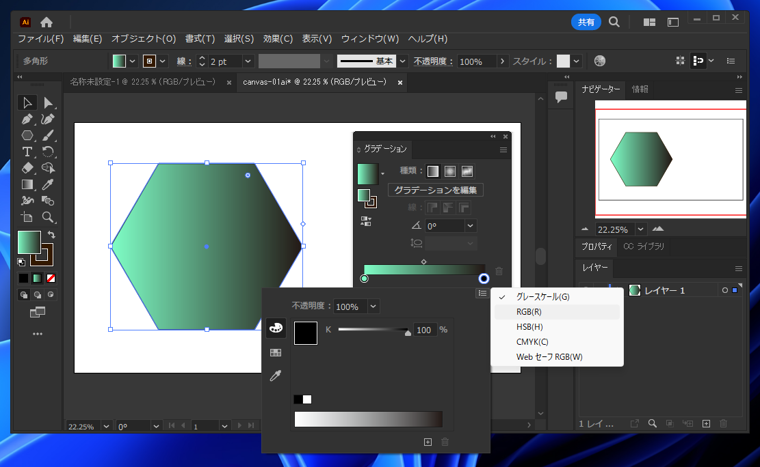Activate the Zoom magnifier tool
Image resolution: width=760 pixels, height=467 pixels.
point(48,217)
